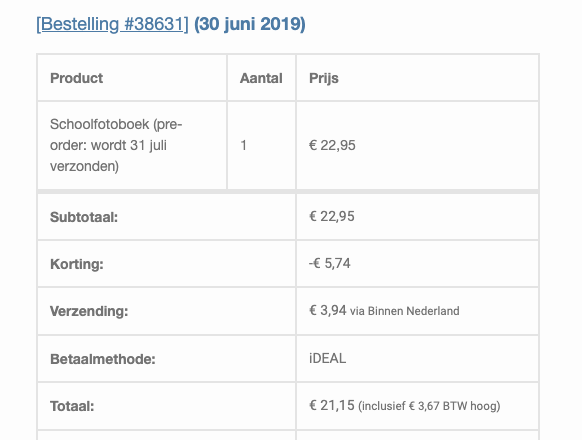Click the Prijs column header
Image resolution: width=582 pixels, height=440 pixels.
(324, 78)
